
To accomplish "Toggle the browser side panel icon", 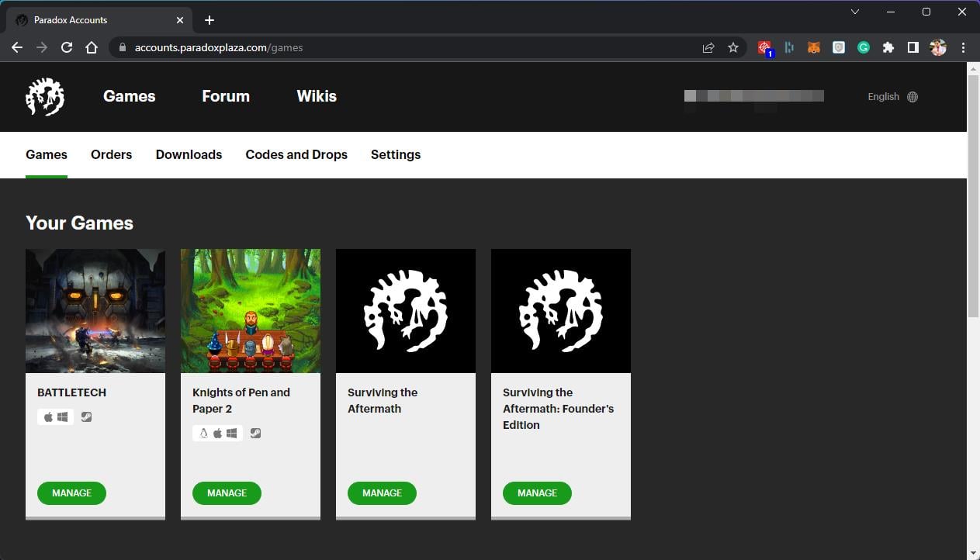I will (913, 47).
